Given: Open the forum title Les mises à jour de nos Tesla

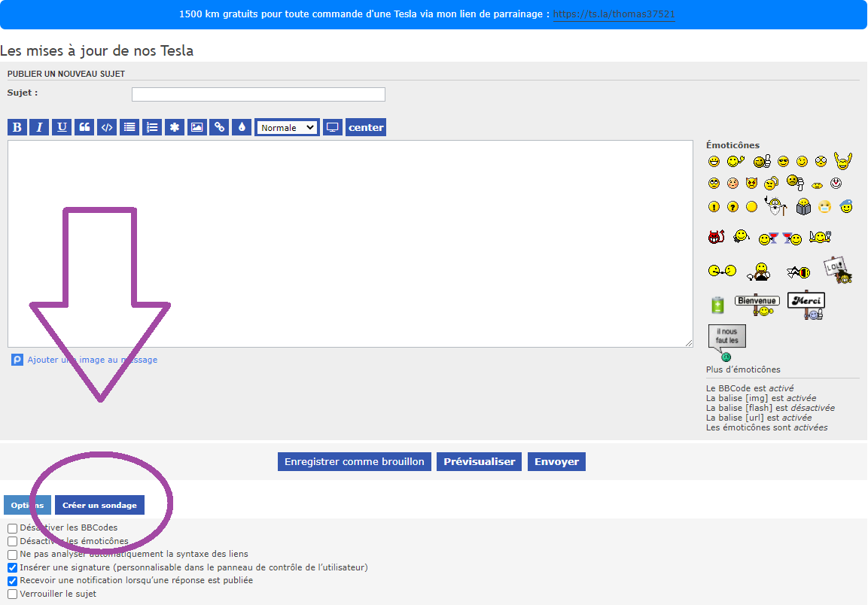Looking at the screenshot, I should [97, 50].
